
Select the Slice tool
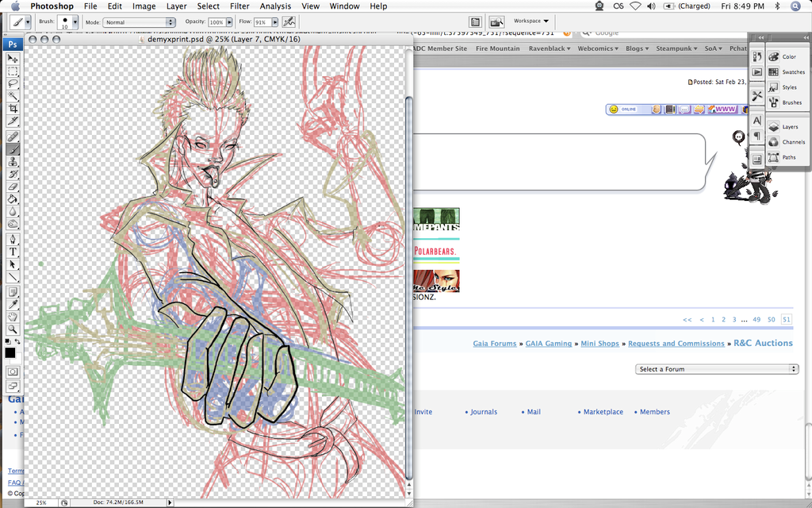coord(13,121)
